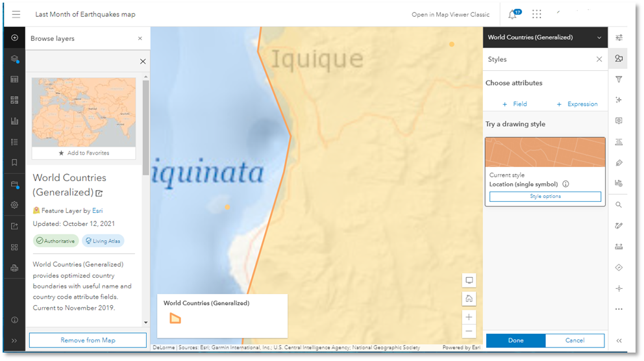Open the Filter funnel icon
Image resolution: width=644 pixels, height=361 pixels.
tap(619, 79)
